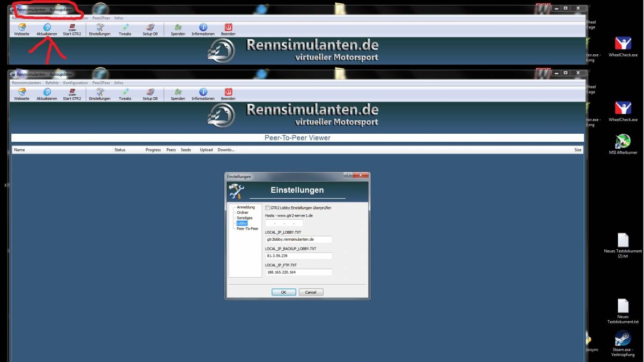This screenshot has width=644, height=362.
Task: Launch Start GTR2 from the lower window toolbar
Action: click(x=72, y=92)
